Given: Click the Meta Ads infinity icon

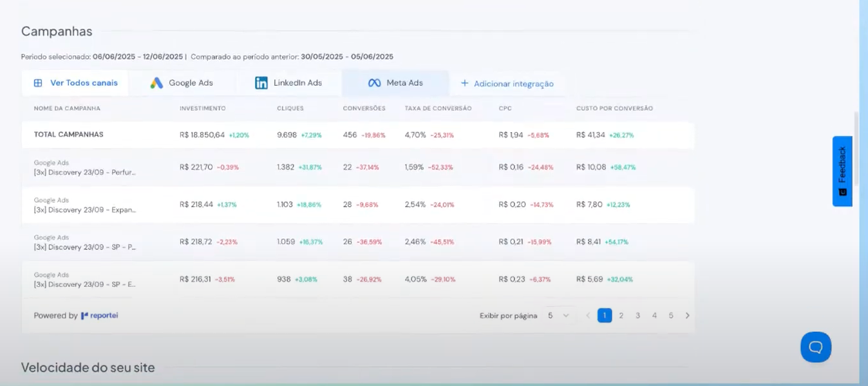Looking at the screenshot, I should [373, 82].
